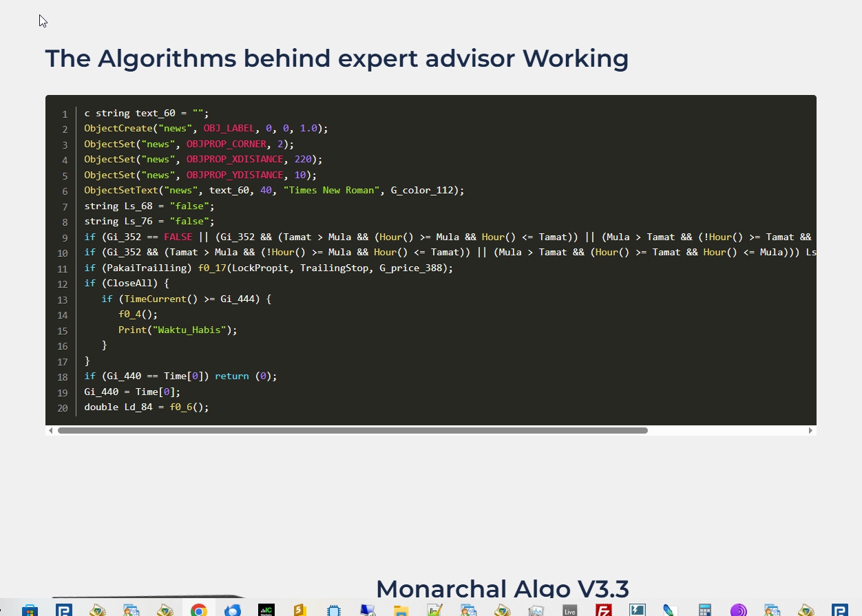Click line 'double Ld_84 = f0_6();'
862x616 pixels.
click(x=147, y=407)
